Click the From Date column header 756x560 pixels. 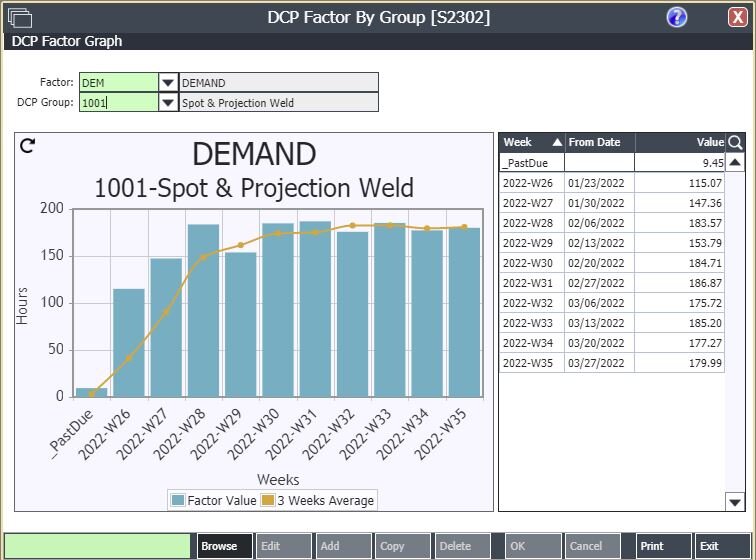(x=599, y=143)
